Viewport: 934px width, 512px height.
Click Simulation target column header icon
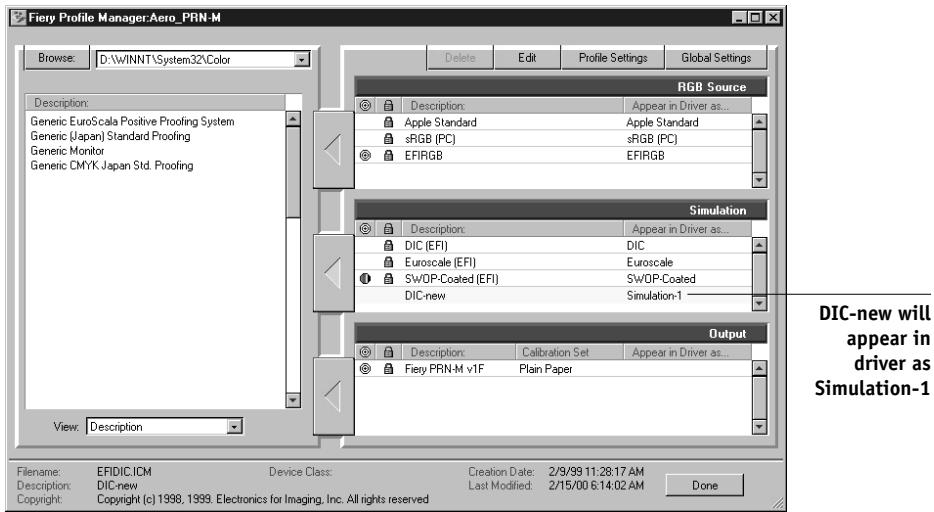(x=366, y=229)
